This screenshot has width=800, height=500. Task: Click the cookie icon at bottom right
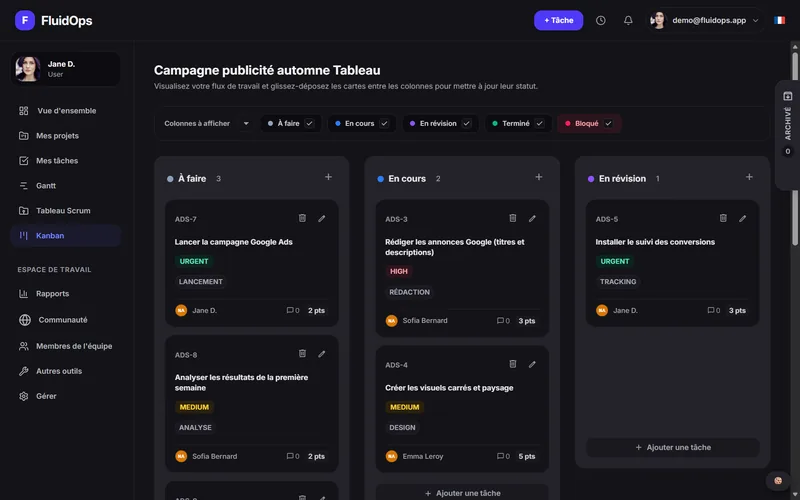point(778,481)
